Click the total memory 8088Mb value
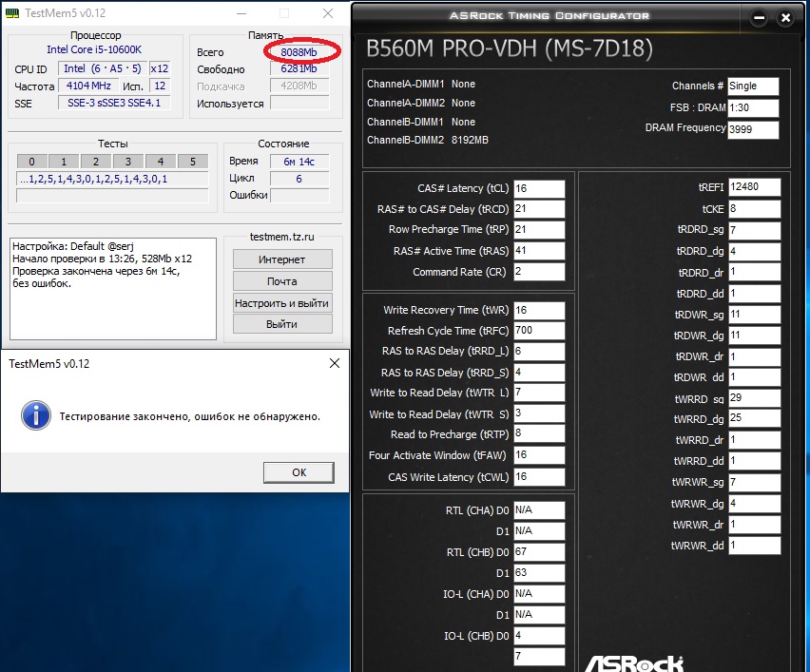Image resolution: width=810 pixels, height=672 pixels. point(299,52)
